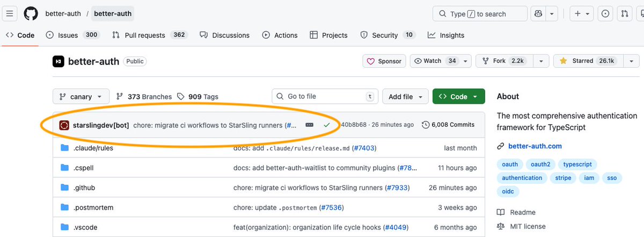Focus the Go to file input
The width and height of the screenshot is (644, 237).
(324, 97)
